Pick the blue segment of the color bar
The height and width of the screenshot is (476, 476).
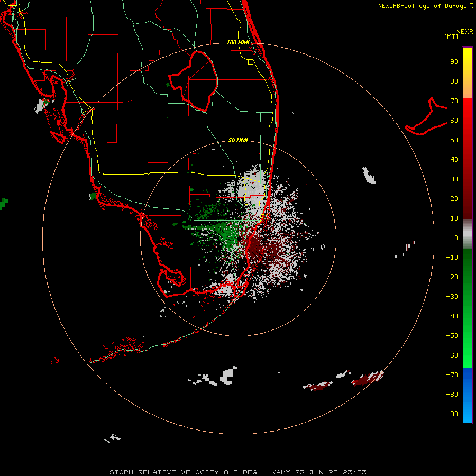click(x=467, y=395)
